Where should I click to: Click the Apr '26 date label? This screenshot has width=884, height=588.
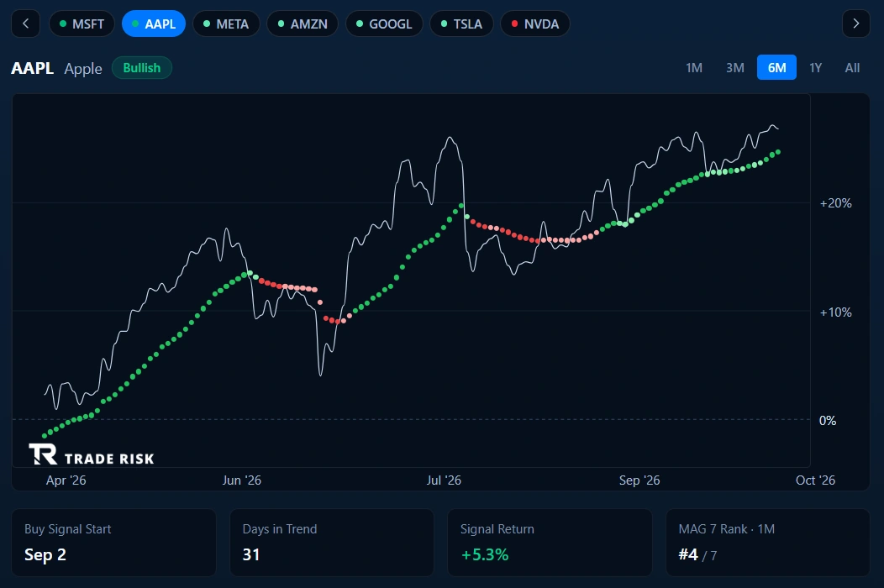(x=66, y=480)
